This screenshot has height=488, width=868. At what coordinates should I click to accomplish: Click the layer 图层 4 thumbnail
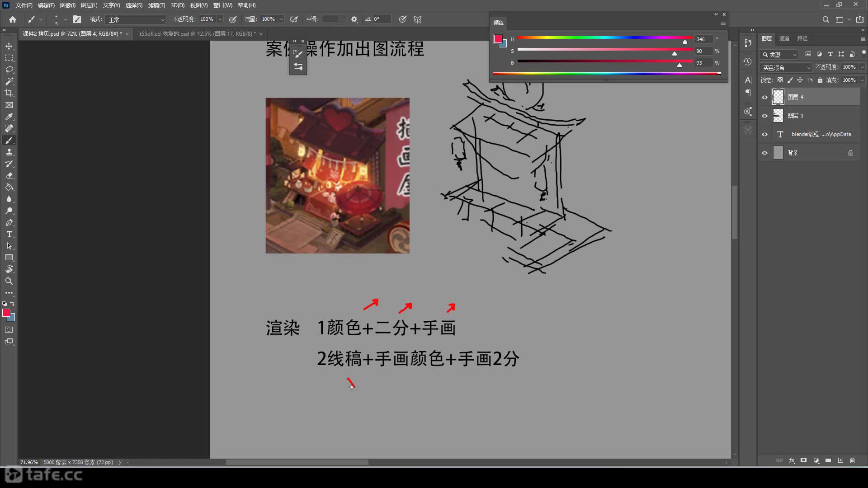[778, 97]
